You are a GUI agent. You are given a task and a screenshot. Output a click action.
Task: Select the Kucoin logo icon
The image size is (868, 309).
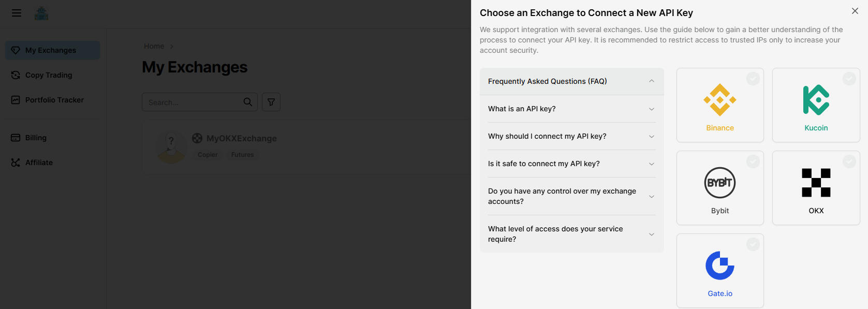pyautogui.click(x=816, y=100)
